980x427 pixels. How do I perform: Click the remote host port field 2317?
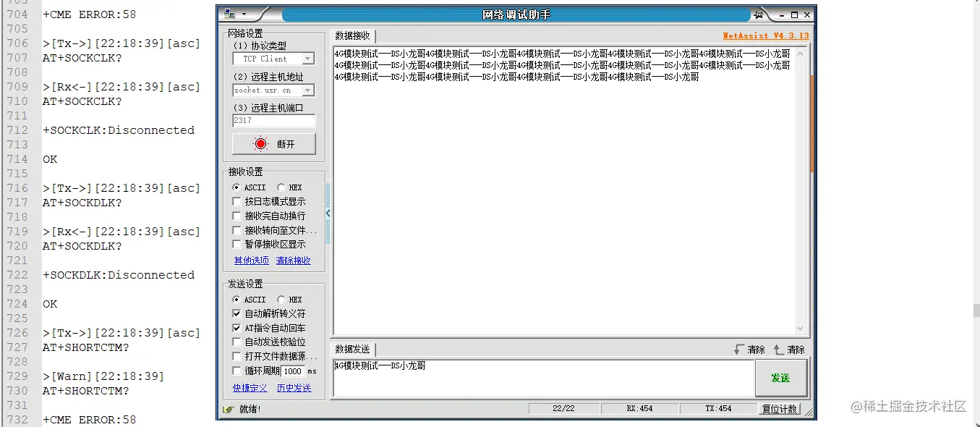click(274, 121)
